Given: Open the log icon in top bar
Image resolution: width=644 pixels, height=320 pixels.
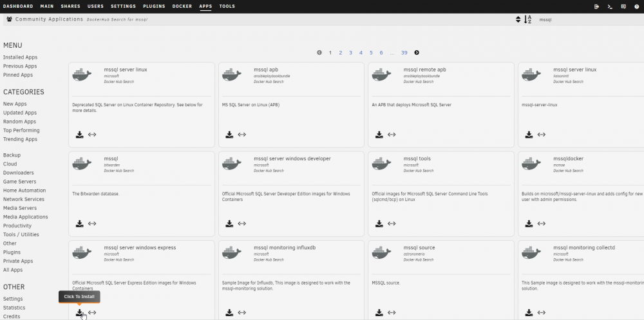Looking at the screenshot, I should click(x=623, y=6).
